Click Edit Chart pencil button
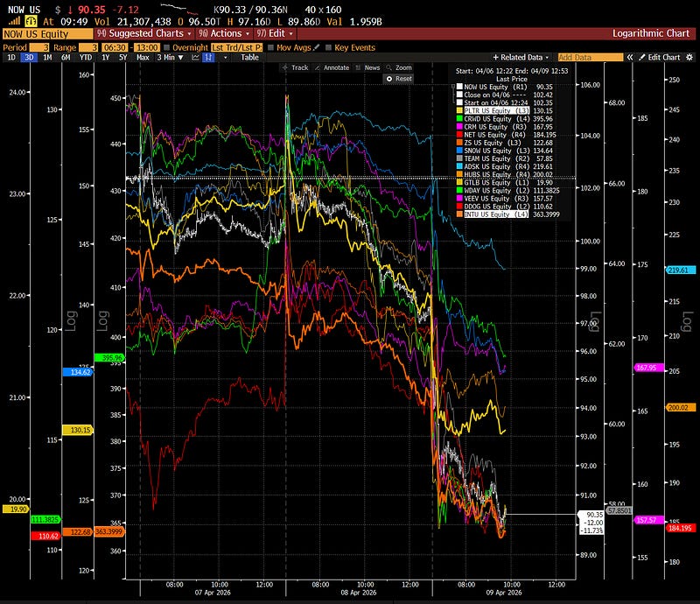700x604 pixels. pyautogui.click(x=660, y=57)
